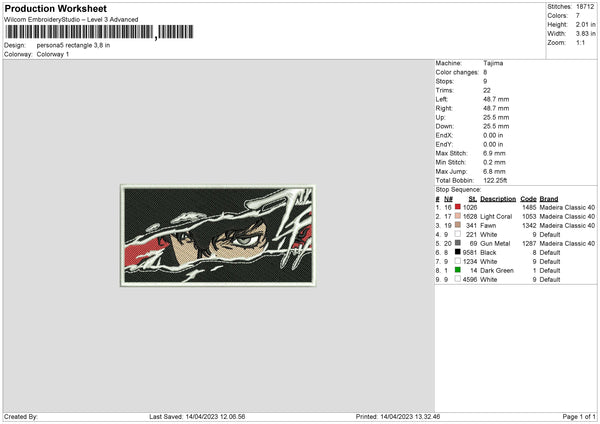Screen dimensions: 600x424
Task: Click design name 'persona5 rectangle 3,8 in'
Action: (73, 45)
